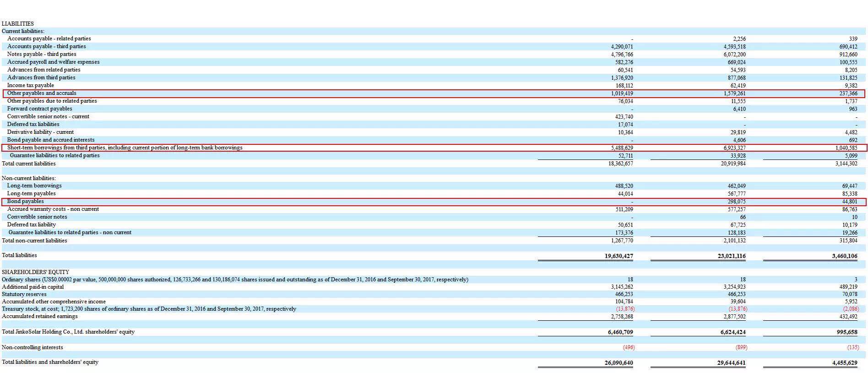This screenshot has width=868, height=373.
Task: Select the 'Additional paid-in capital' label
Action: [x=33, y=287]
